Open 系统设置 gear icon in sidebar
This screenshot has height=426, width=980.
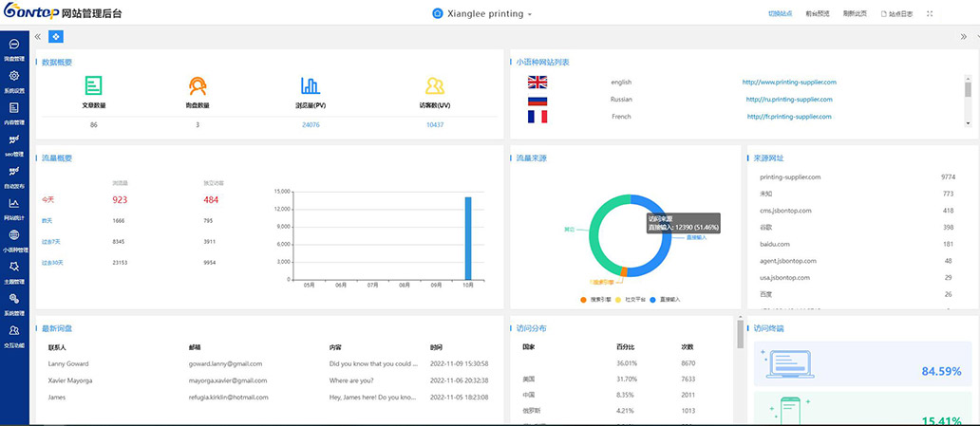pyautogui.click(x=14, y=76)
